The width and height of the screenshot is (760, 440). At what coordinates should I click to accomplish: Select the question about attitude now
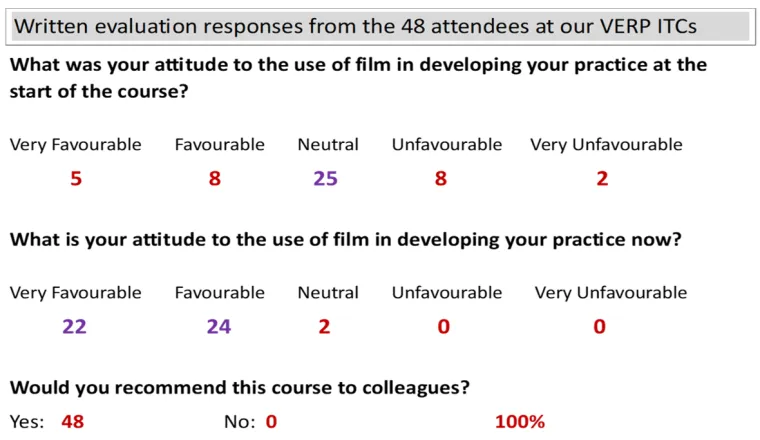coord(346,240)
